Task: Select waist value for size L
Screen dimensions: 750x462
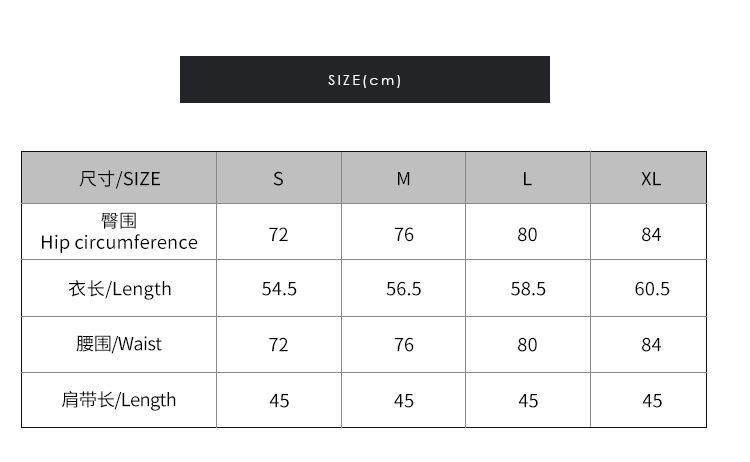Action: click(527, 345)
